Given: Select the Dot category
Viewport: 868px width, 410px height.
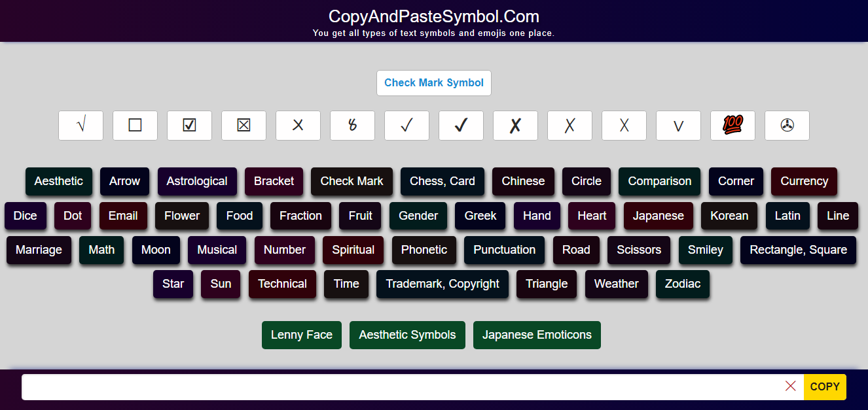Looking at the screenshot, I should (73, 216).
